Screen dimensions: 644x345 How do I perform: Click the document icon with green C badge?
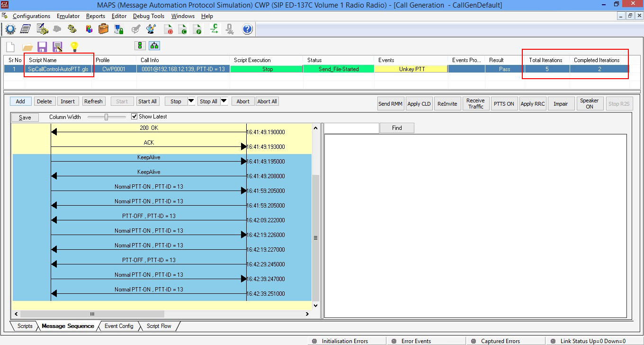click(x=183, y=29)
